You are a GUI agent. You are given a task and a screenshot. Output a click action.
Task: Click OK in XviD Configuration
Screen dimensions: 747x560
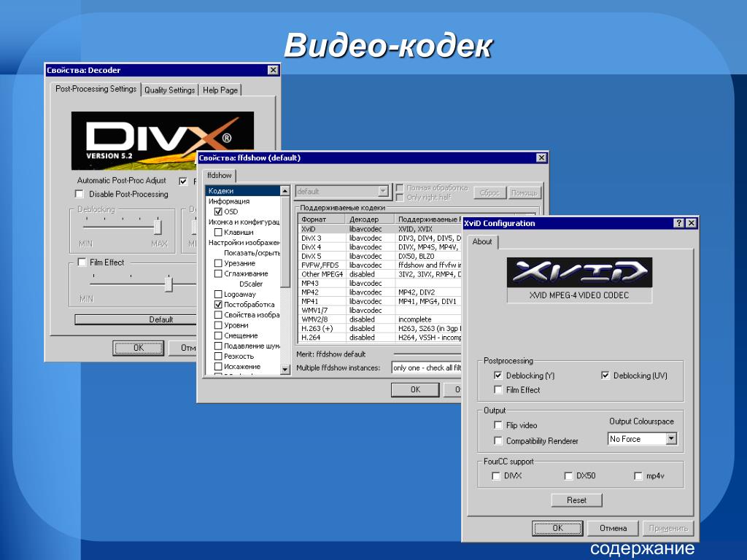click(x=557, y=528)
